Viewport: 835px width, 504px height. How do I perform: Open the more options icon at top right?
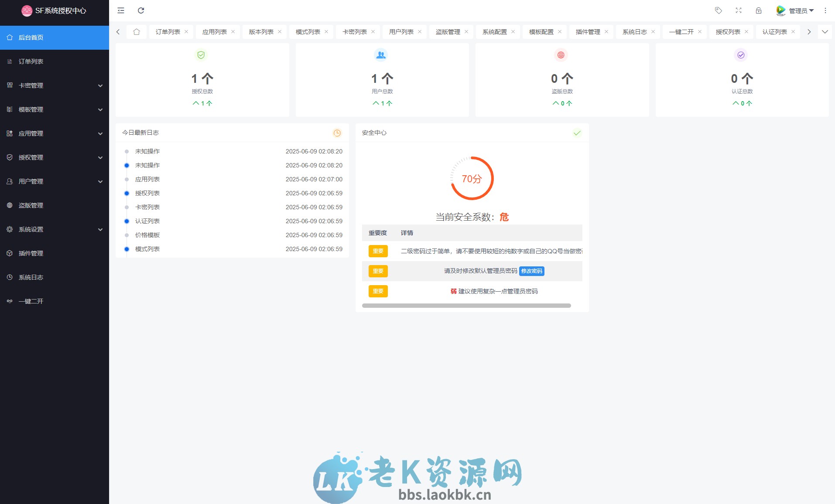(825, 10)
